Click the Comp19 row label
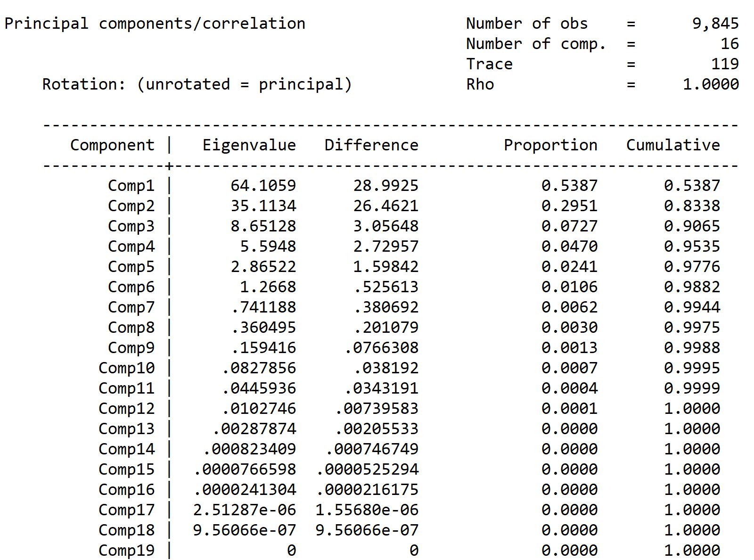 126,551
